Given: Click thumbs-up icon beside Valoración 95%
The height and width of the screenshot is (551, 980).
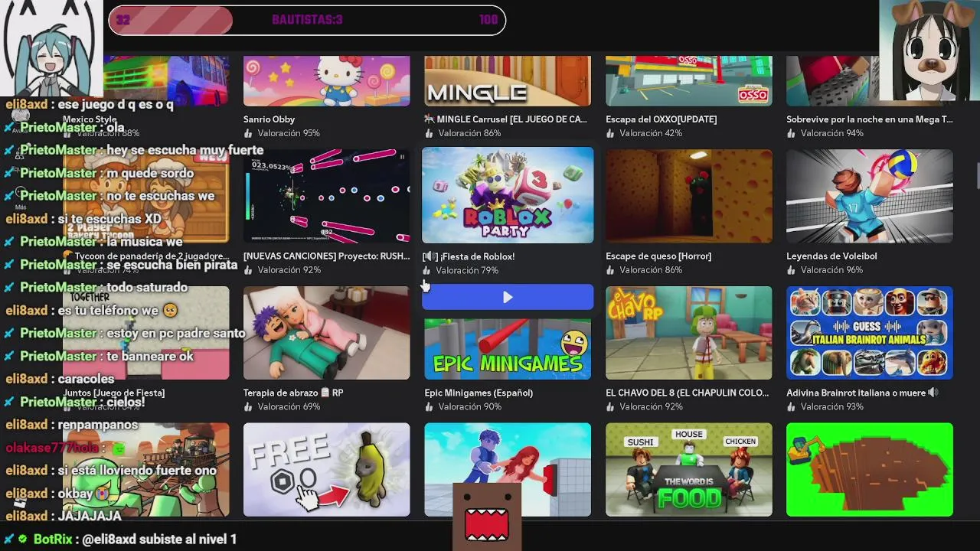Looking at the screenshot, I should click(x=248, y=133).
